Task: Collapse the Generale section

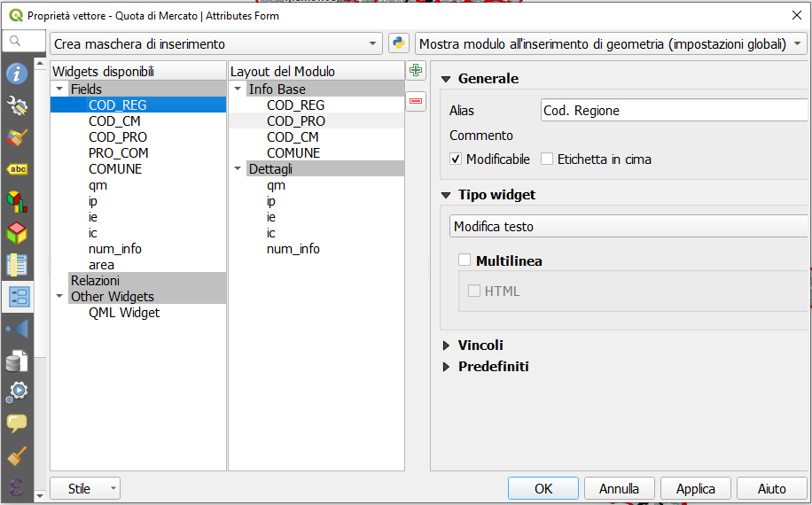Action: point(446,79)
